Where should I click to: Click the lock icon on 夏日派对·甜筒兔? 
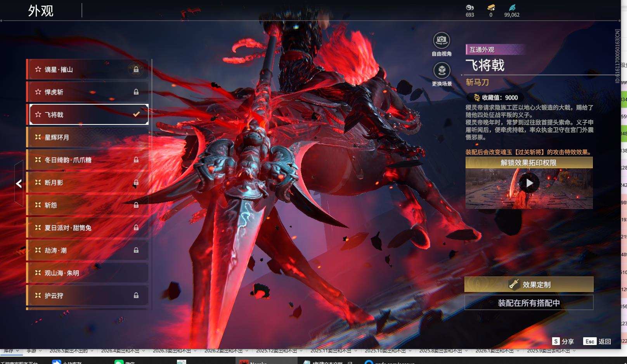pyautogui.click(x=136, y=228)
